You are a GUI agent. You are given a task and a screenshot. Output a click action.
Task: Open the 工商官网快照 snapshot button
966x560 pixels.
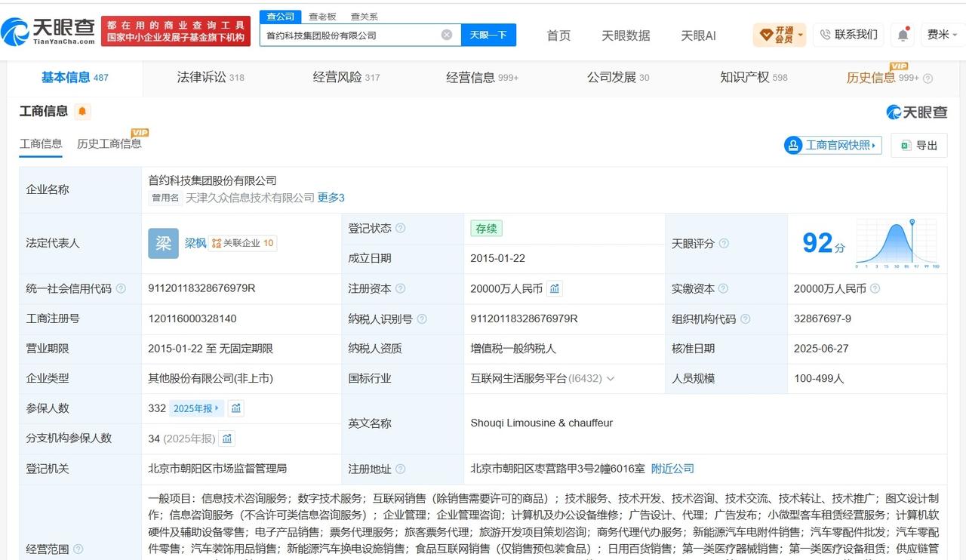833,145
